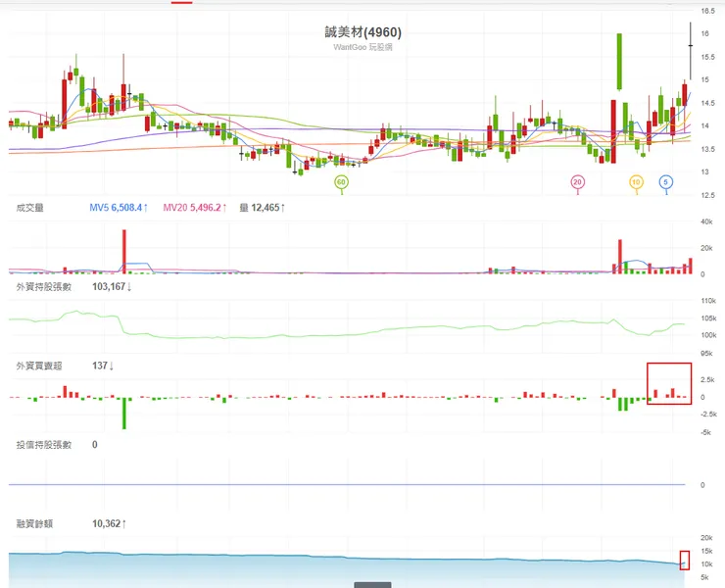
Task: Click the tallest red volume bar
Action: (x=123, y=252)
